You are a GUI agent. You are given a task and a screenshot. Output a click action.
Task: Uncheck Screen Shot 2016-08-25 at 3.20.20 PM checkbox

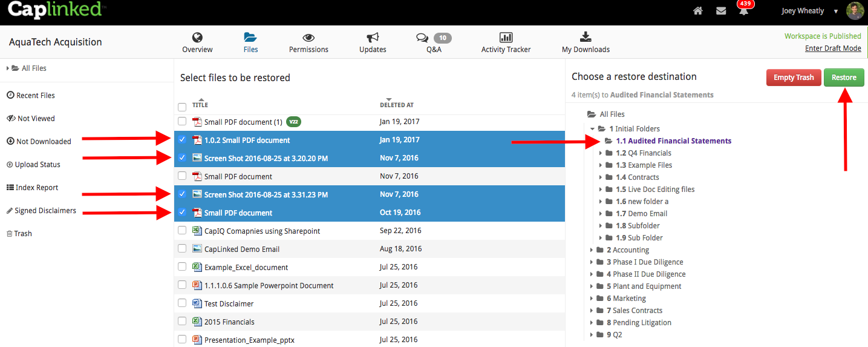pyautogui.click(x=182, y=158)
